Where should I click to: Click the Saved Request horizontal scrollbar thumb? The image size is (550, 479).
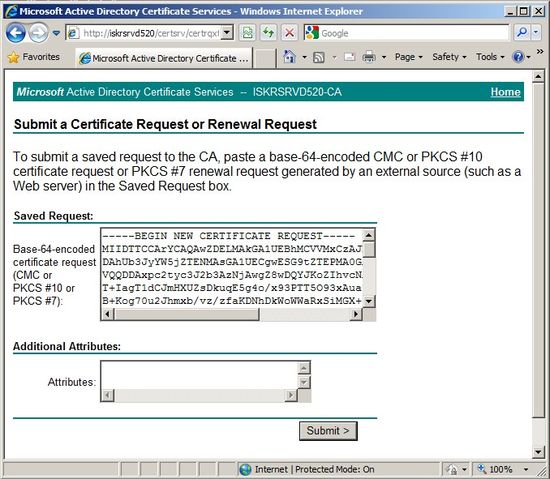(187, 314)
